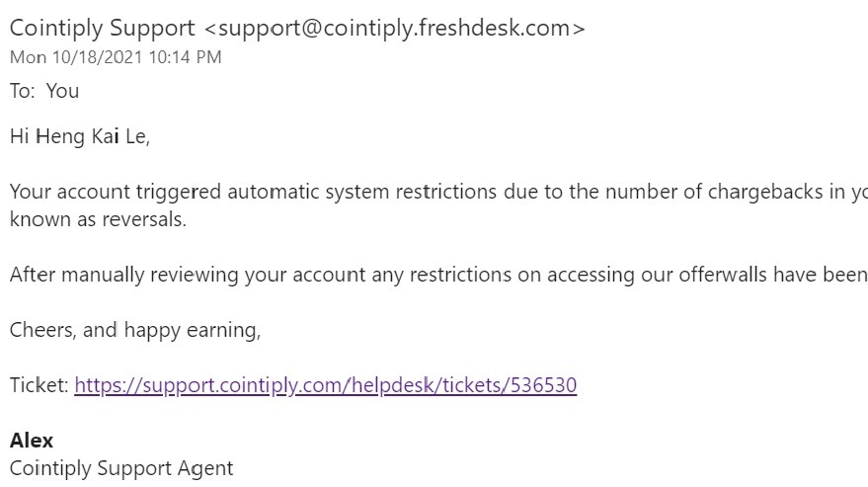This screenshot has height=487, width=868.
Task: Click the "Cointiply Support Agent" signature title
Action: click(x=121, y=468)
